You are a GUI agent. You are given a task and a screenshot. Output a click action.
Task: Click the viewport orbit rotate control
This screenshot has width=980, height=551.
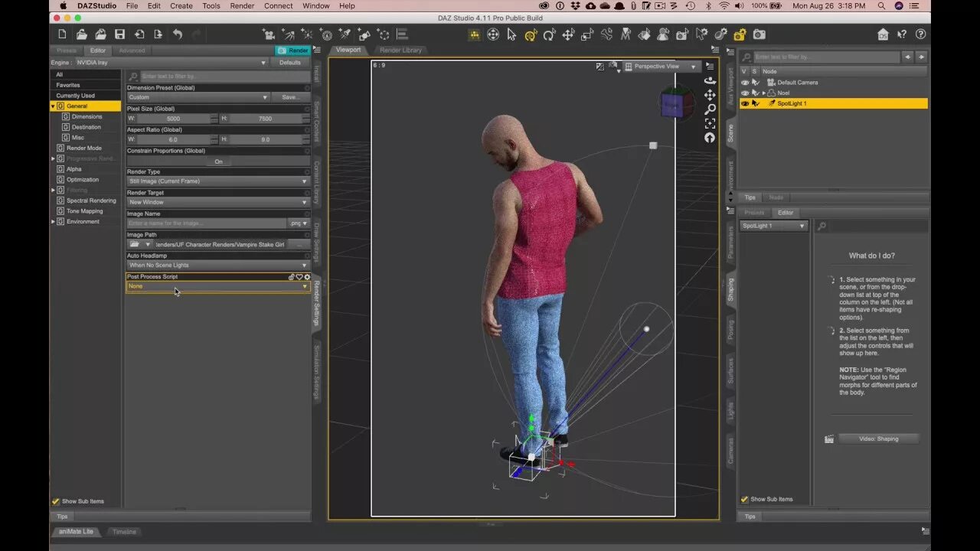[710, 81]
